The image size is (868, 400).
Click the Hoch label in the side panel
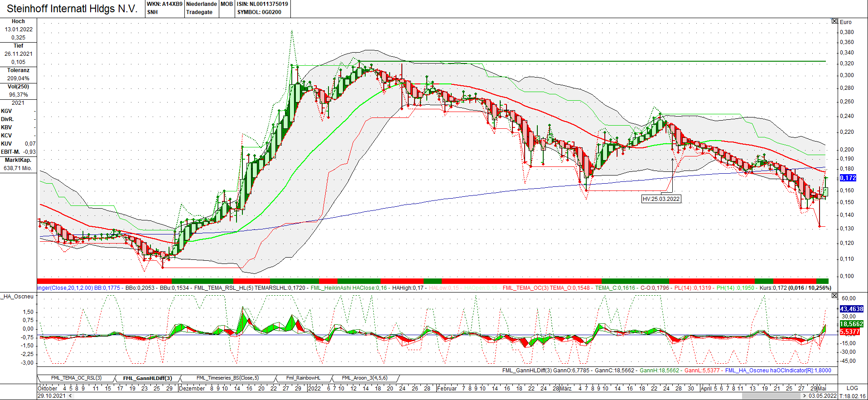18,21
